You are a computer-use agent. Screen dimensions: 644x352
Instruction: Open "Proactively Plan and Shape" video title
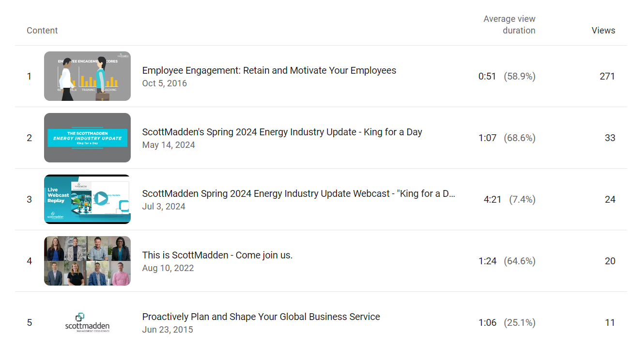261,317
